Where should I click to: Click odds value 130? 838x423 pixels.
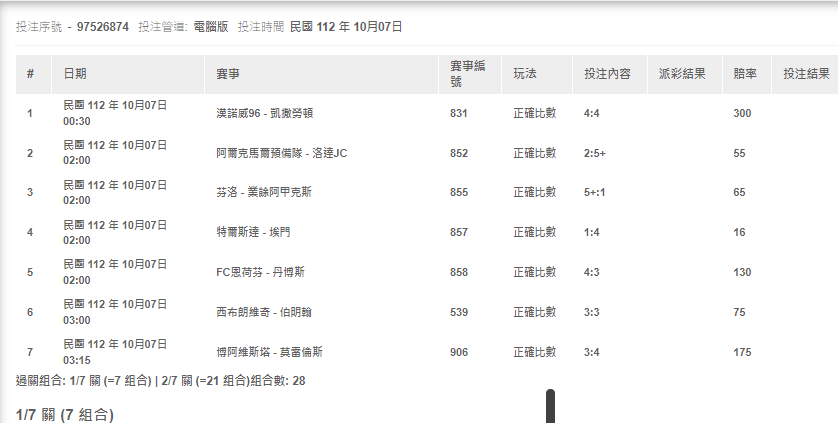742,272
